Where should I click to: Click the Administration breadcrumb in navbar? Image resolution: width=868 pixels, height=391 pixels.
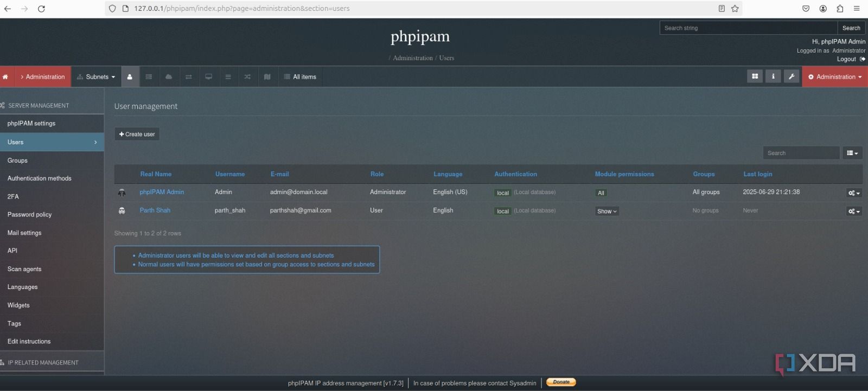pyautogui.click(x=43, y=77)
